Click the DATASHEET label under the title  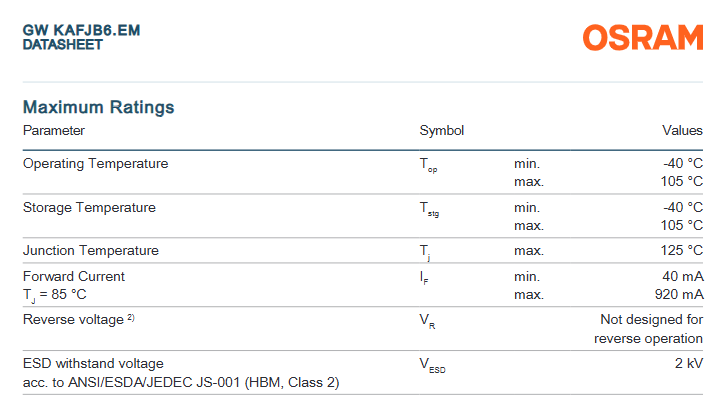(x=63, y=45)
